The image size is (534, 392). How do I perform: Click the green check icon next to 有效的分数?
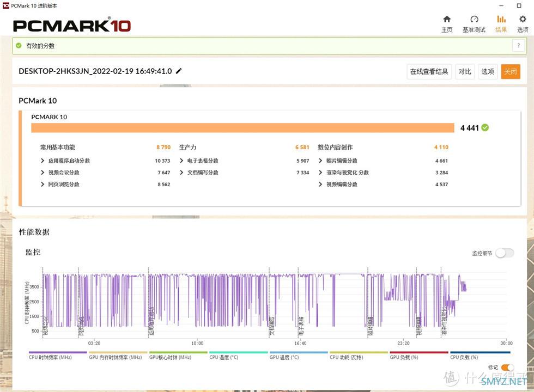tap(19, 46)
